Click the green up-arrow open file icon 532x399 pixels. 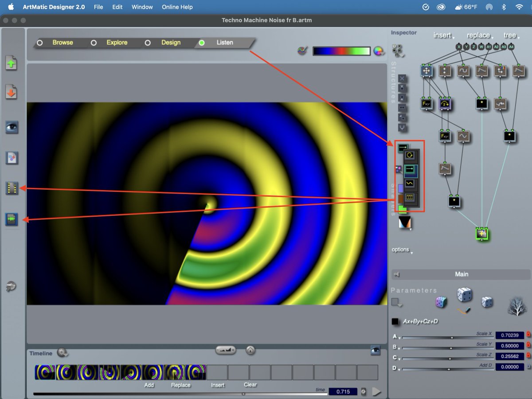(11, 63)
